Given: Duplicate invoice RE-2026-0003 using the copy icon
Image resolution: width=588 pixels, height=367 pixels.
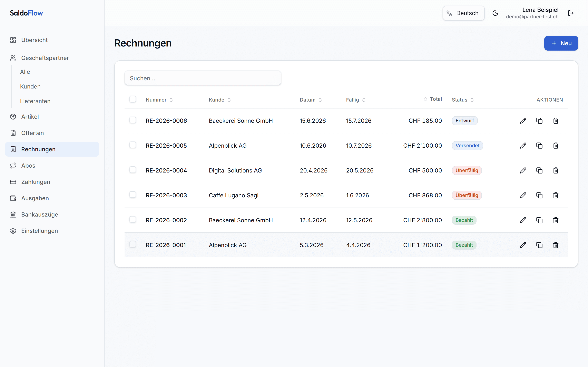Looking at the screenshot, I should pyautogui.click(x=539, y=195).
